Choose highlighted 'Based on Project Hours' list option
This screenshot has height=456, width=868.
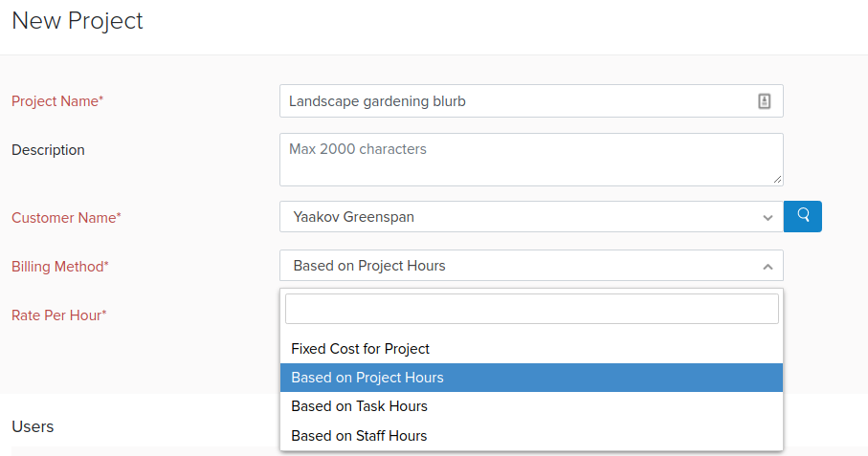pyautogui.click(x=367, y=378)
